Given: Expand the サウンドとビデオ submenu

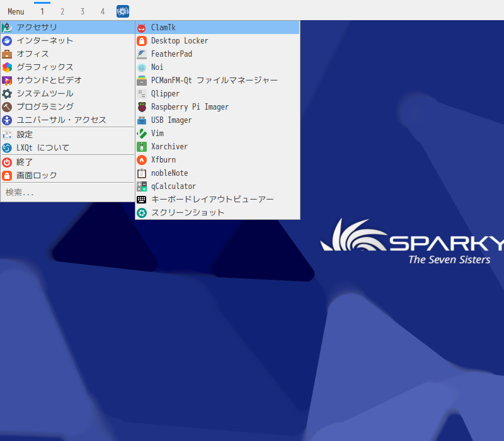Looking at the screenshot, I should coord(67,81).
